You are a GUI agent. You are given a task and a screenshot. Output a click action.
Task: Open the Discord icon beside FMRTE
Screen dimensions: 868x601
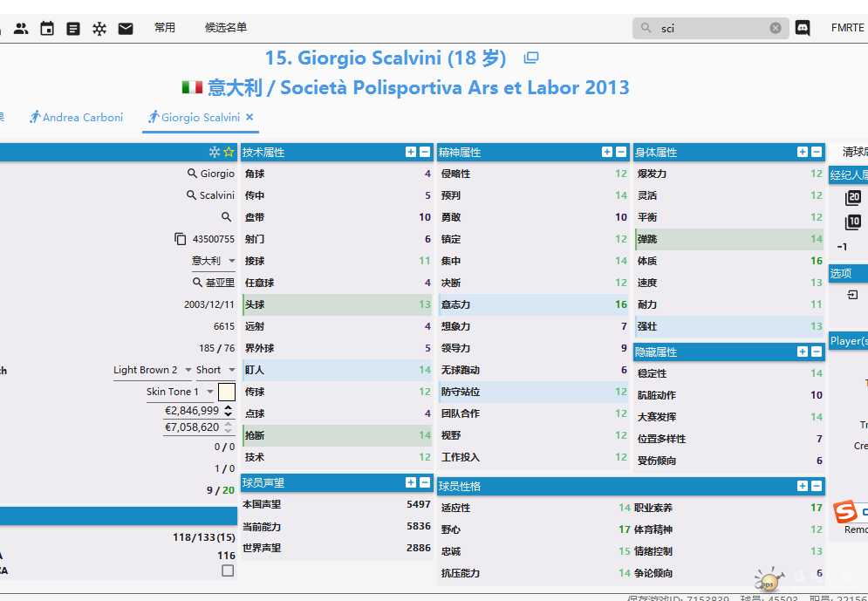pos(803,28)
